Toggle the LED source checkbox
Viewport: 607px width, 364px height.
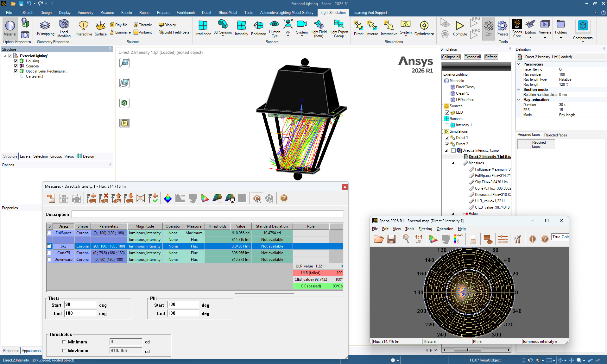click(447, 113)
